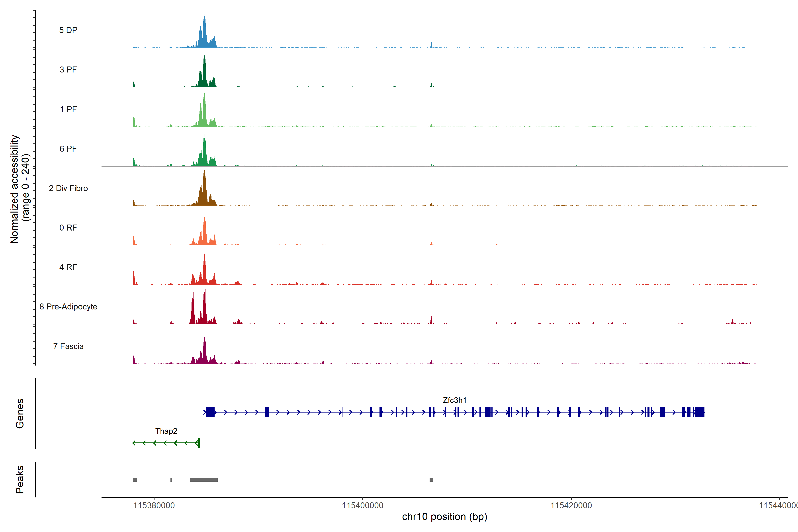Click the first Zfc3h1 exon block
This screenshot has height=532, width=798.
(x=210, y=412)
